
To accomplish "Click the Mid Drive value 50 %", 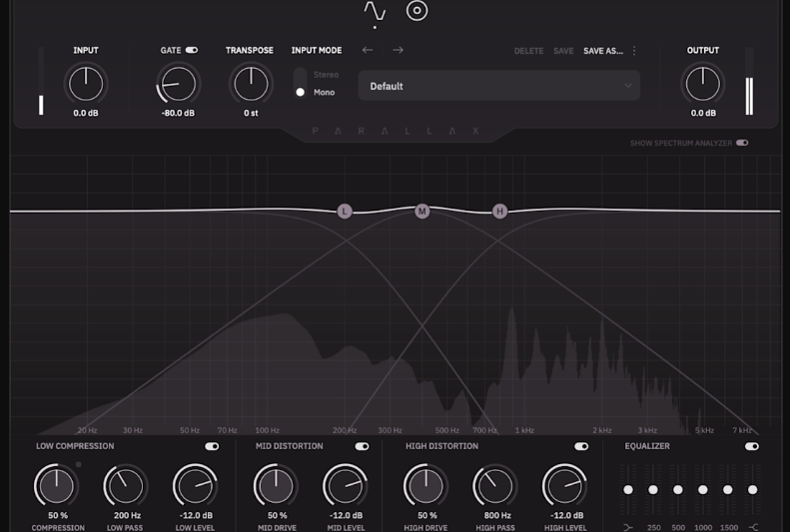I will point(277,515).
